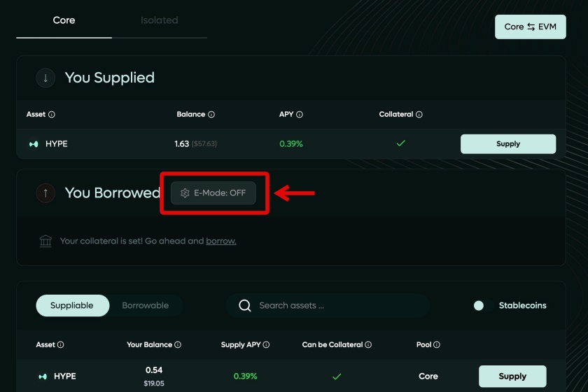This screenshot has width=588, height=392.
Task: Toggle the Stablecoins filter switch
Action: point(483,306)
